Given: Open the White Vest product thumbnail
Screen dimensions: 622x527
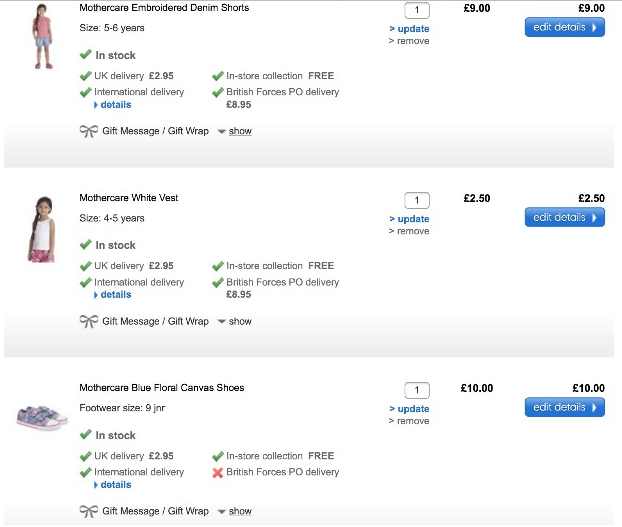Looking at the screenshot, I should click(41, 229).
